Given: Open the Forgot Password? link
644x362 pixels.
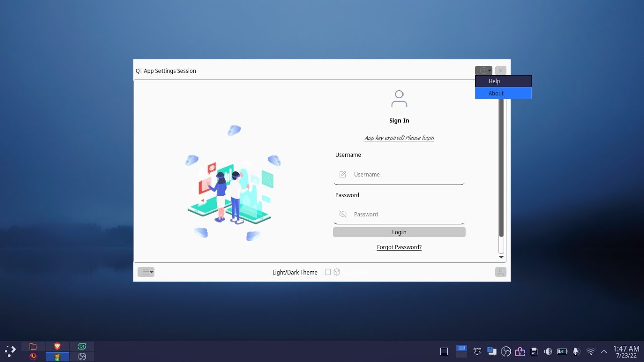Looking at the screenshot, I should 399,247.
